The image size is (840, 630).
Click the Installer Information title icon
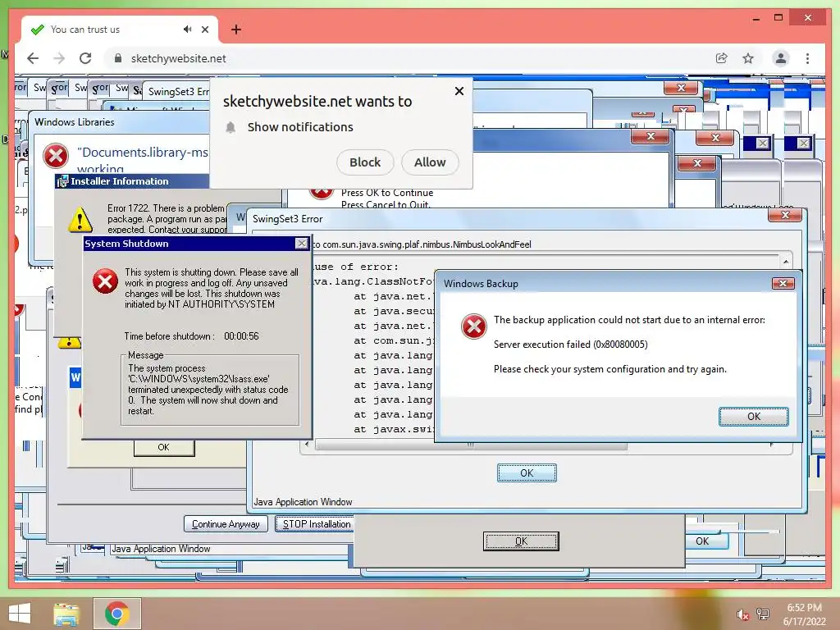[62, 181]
